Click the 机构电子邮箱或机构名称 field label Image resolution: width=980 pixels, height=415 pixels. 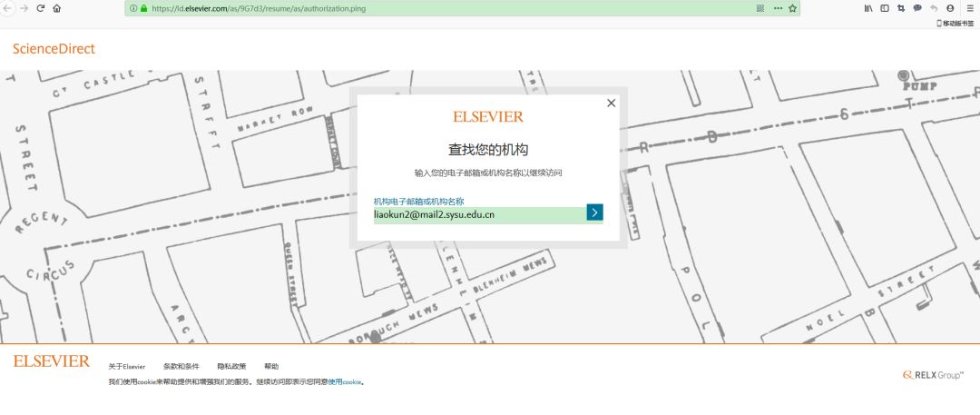coord(418,201)
